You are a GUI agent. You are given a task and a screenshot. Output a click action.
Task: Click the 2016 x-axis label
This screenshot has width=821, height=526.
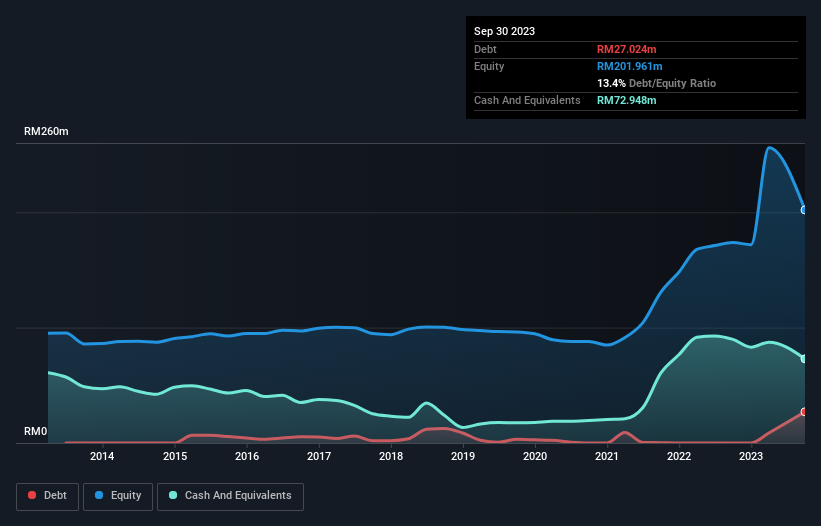[247, 456]
